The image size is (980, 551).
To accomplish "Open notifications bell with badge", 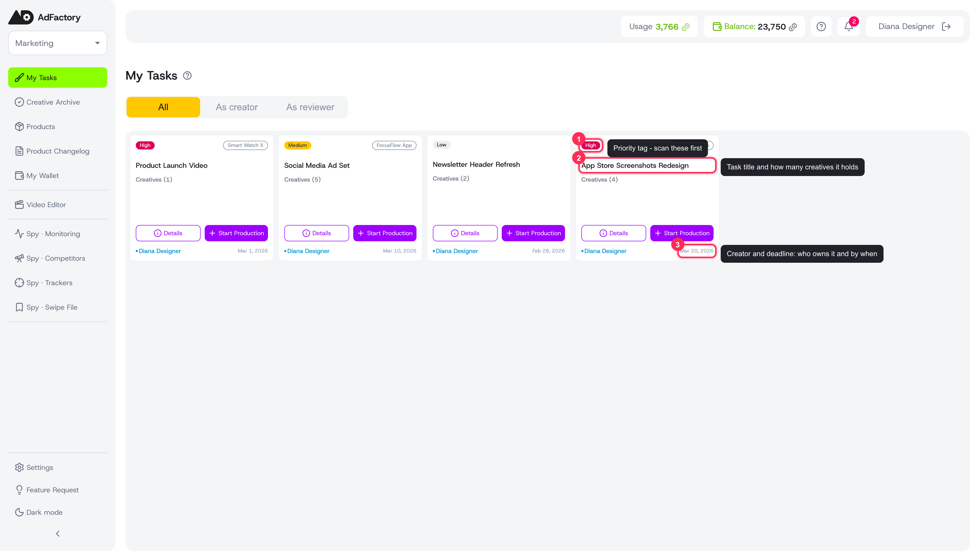I will pyautogui.click(x=849, y=27).
